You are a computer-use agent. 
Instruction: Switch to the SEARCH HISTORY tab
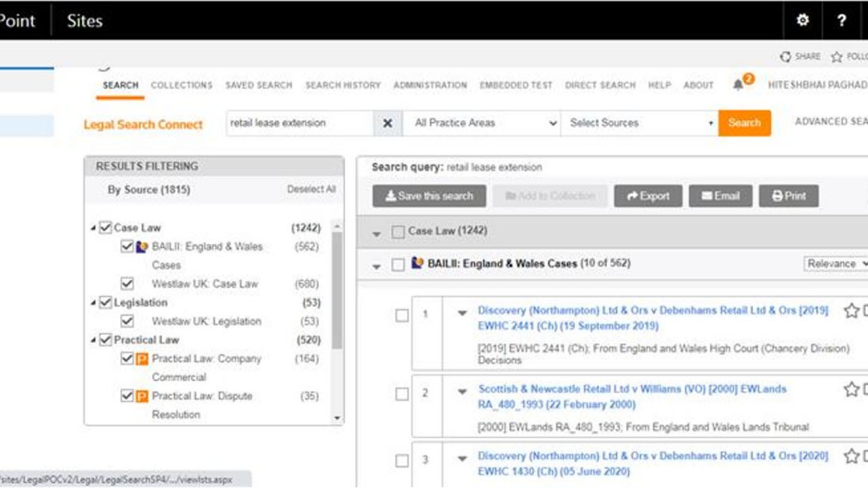[343, 85]
